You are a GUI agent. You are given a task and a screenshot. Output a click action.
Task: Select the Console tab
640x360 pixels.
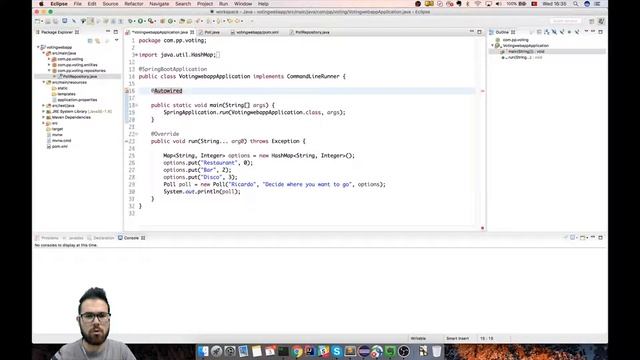click(131, 238)
